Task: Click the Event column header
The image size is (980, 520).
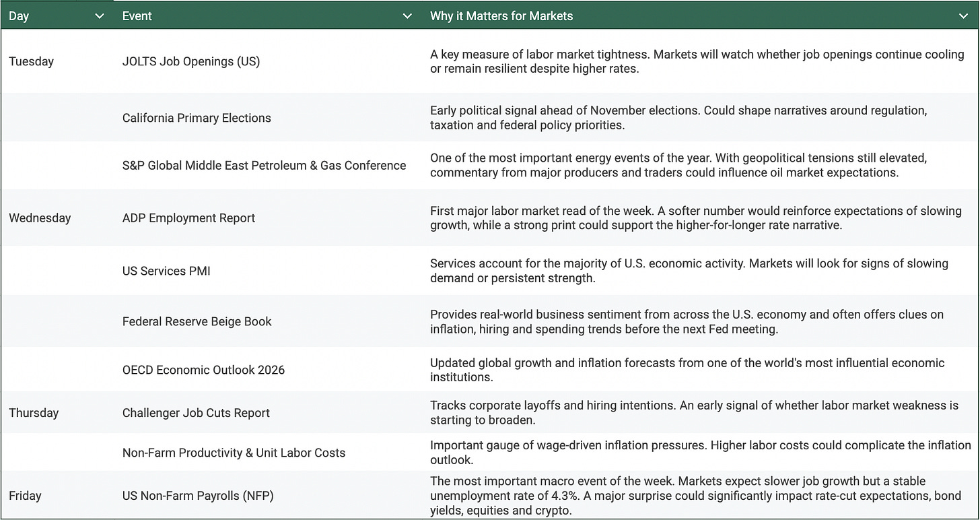Action: 137,16
